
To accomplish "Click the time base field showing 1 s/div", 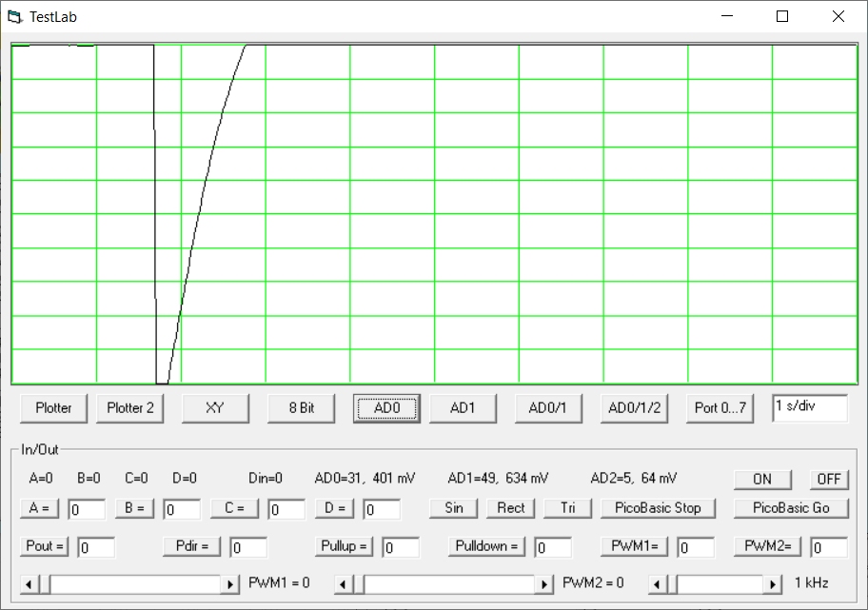I will pos(809,407).
